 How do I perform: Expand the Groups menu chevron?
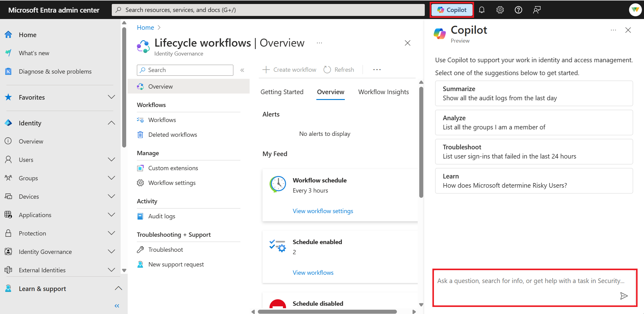click(111, 178)
